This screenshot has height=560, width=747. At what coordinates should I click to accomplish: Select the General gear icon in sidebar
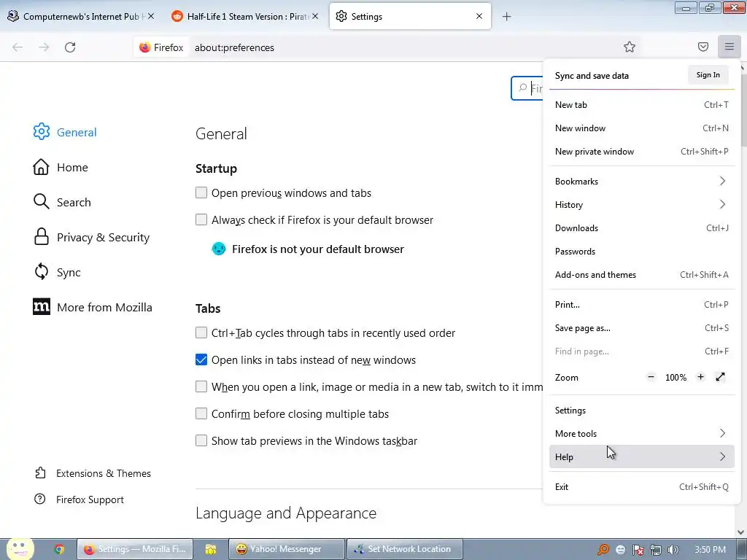tap(42, 132)
